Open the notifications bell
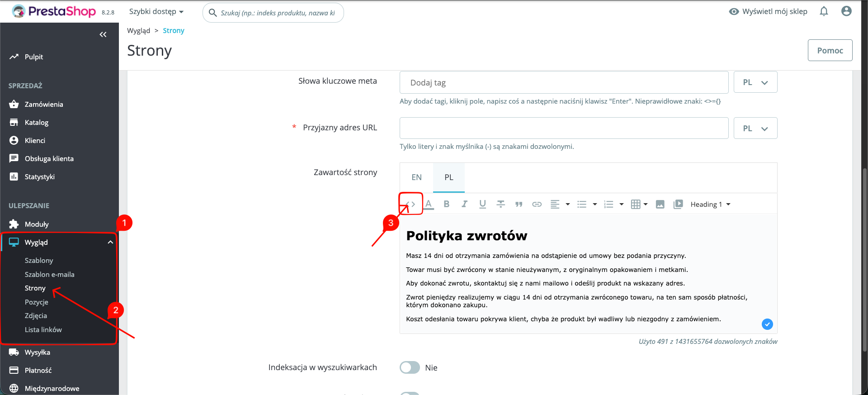This screenshot has height=395, width=868. 824,11
